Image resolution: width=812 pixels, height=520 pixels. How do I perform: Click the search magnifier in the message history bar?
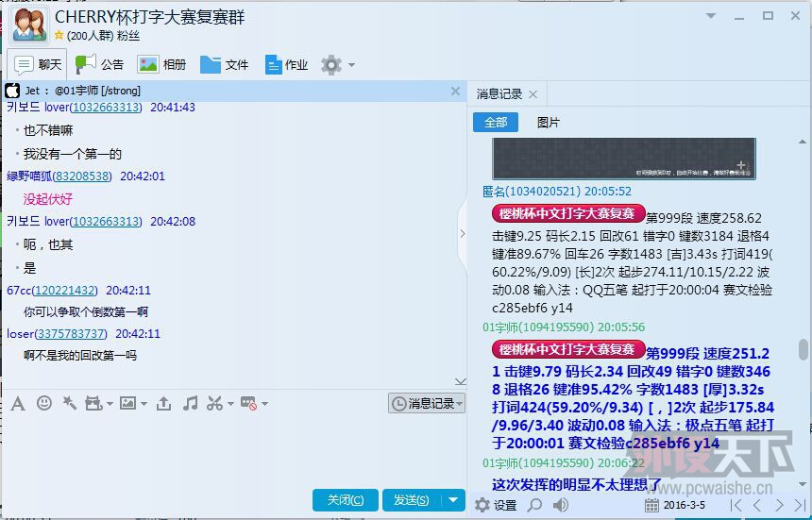[x=534, y=506]
